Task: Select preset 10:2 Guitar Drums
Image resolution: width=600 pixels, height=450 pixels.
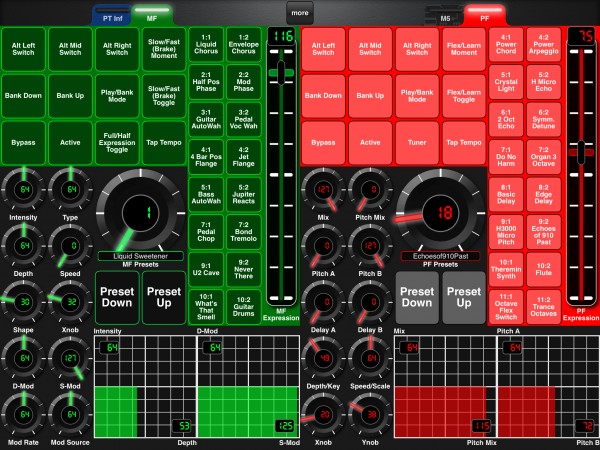Action: [x=243, y=307]
